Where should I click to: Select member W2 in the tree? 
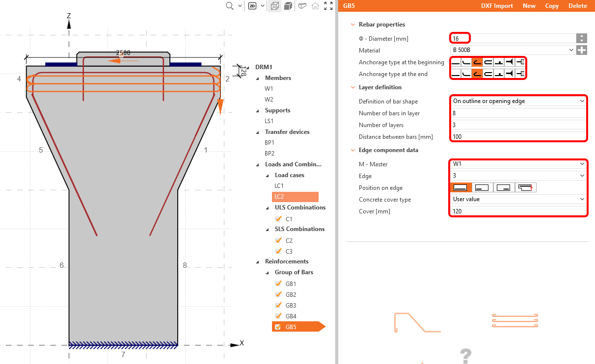pyautogui.click(x=269, y=100)
